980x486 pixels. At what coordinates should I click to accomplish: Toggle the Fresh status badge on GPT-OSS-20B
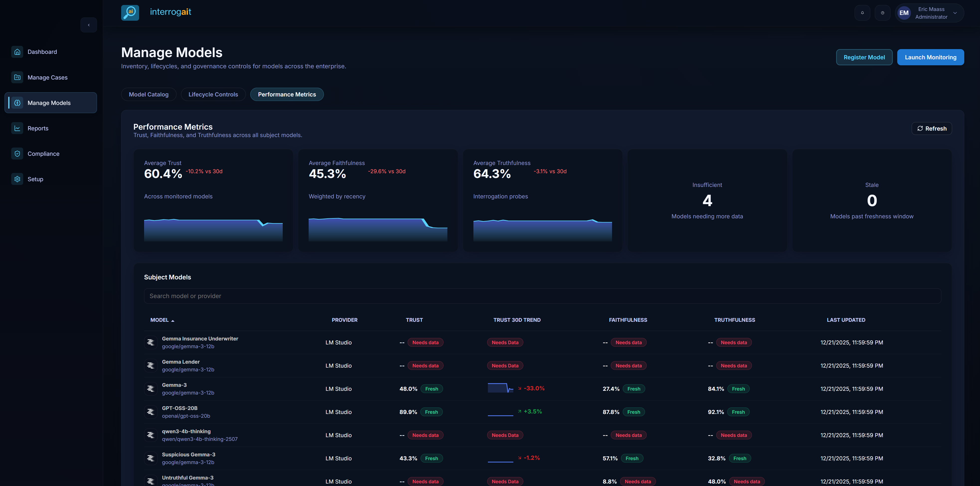(431, 412)
